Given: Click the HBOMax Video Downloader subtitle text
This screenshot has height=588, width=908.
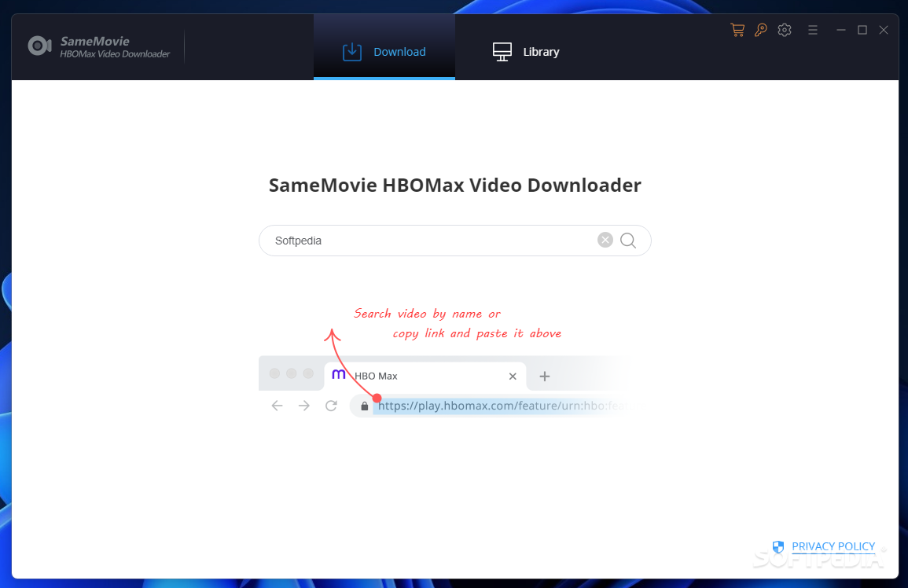Looking at the screenshot, I should [x=116, y=54].
